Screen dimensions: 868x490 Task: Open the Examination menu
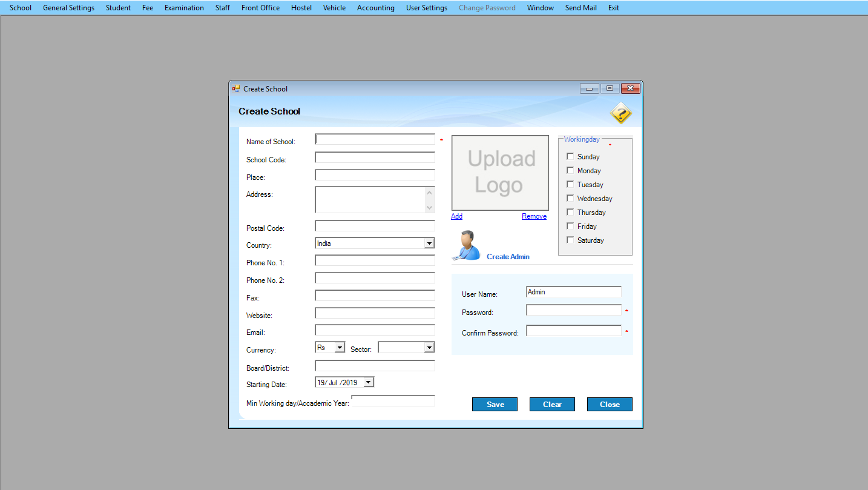coord(184,8)
